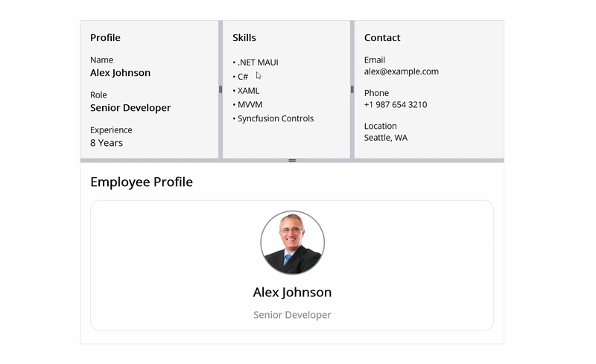Click the splitter grip between Skills and Contact

coord(352,89)
